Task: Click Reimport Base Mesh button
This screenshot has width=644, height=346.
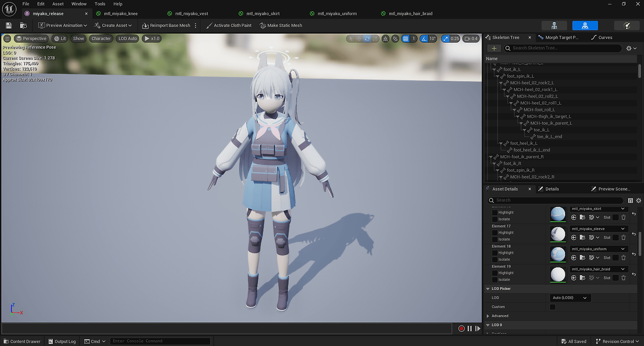Action: pyautogui.click(x=166, y=25)
